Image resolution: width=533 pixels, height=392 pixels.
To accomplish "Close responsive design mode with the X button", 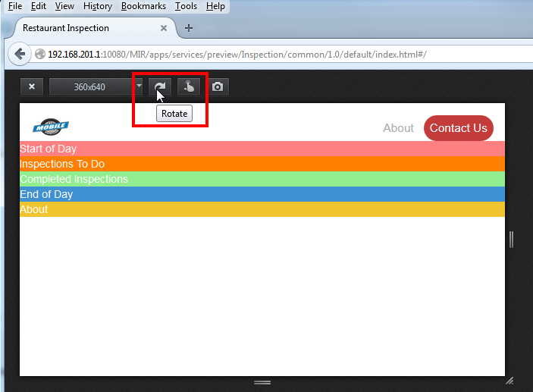I will (32, 86).
